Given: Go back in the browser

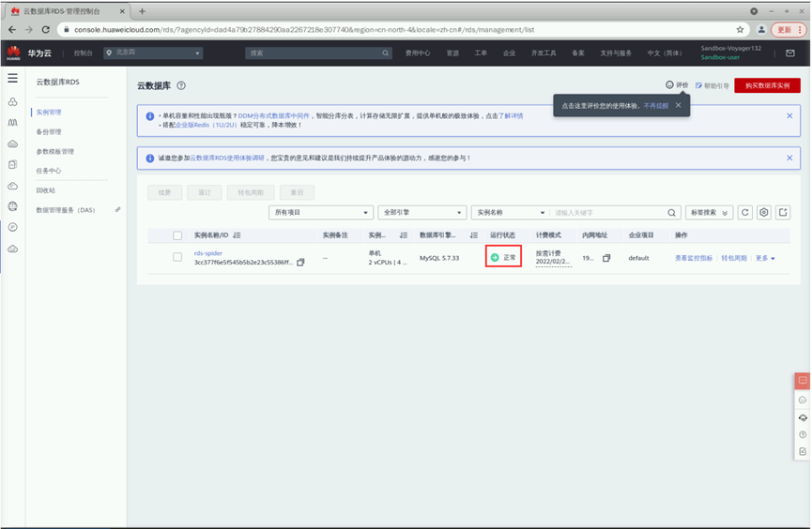Looking at the screenshot, I should click(12, 30).
